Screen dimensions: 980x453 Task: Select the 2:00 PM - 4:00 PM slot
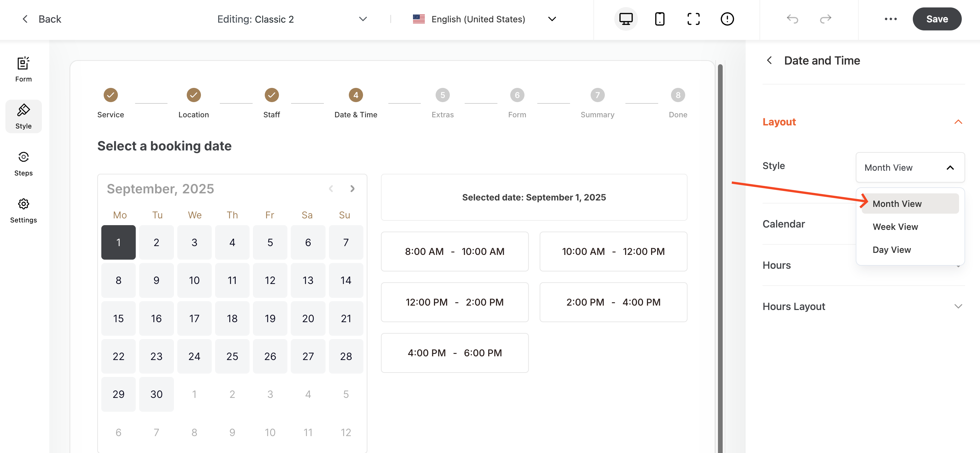[613, 302]
